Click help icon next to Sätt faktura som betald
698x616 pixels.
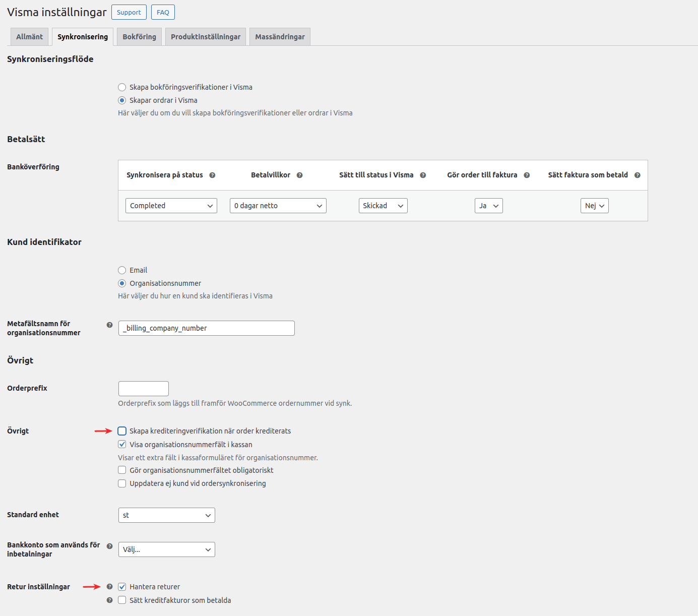pyautogui.click(x=637, y=175)
